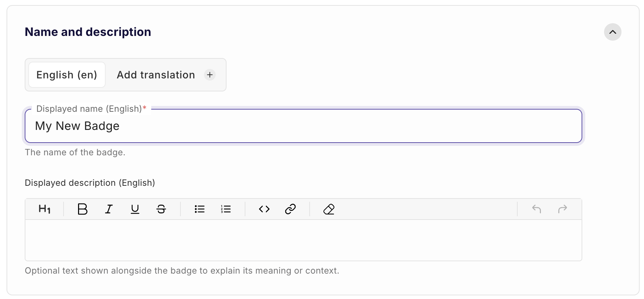Image resolution: width=644 pixels, height=299 pixels.
Task: Toggle bold formatting in description editor
Action: (x=82, y=209)
